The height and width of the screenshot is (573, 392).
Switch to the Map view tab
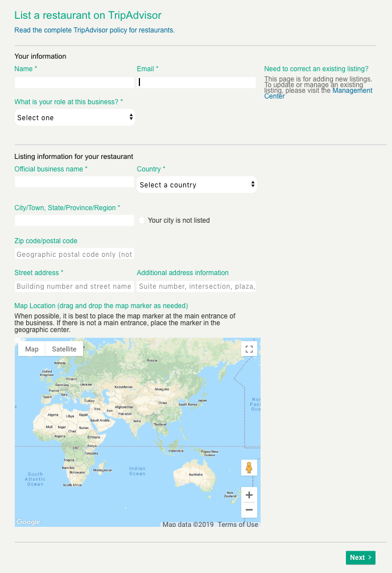tap(32, 349)
